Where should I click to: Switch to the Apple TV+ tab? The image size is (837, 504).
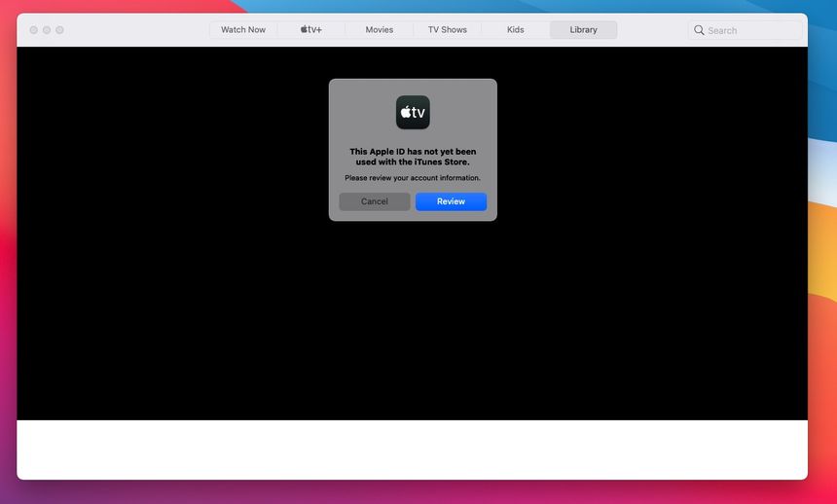[311, 30]
